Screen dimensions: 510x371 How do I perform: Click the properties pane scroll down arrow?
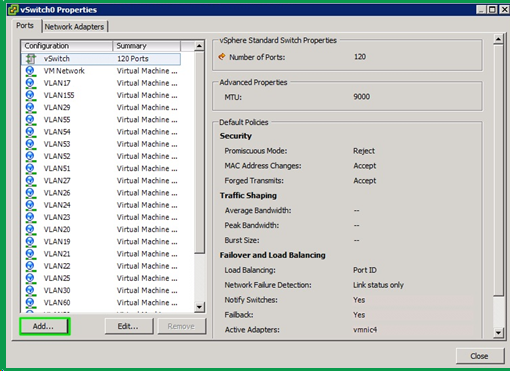(x=498, y=332)
